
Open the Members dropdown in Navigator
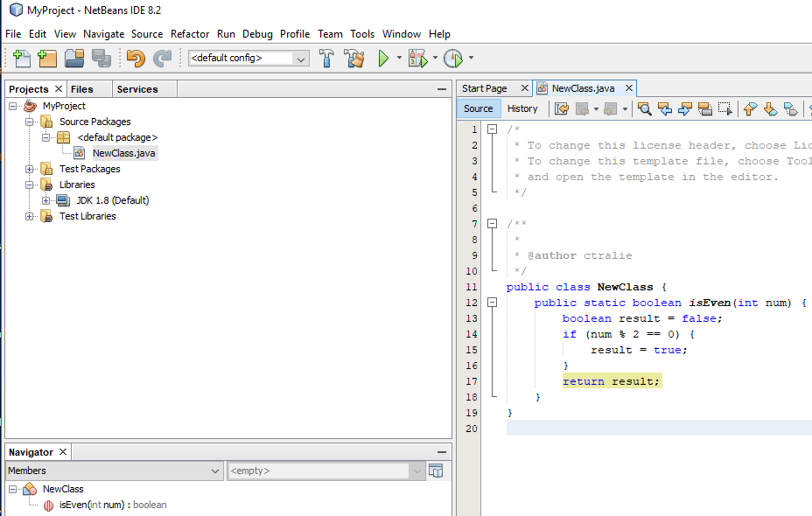tap(215, 471)
